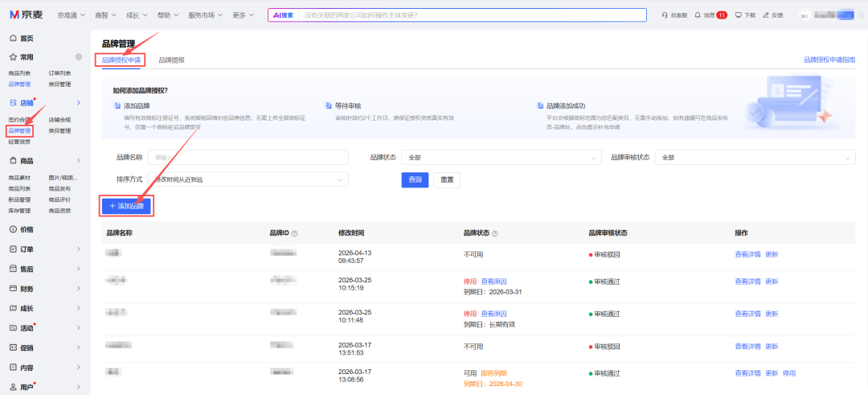The image size is (868, 395).
Task: Click the AI search box in header
Action: (x=457, y=15)
